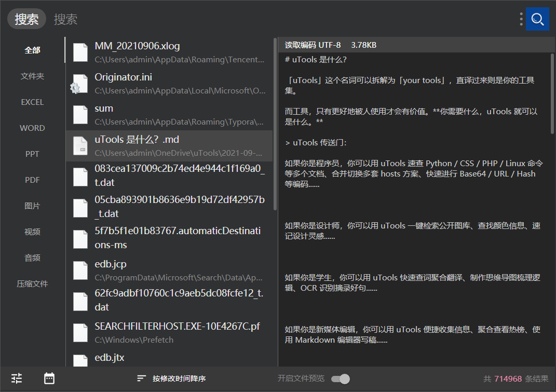Click the 搜索 button at top left
The image size is (556, 392).
(x=26, y=19)
